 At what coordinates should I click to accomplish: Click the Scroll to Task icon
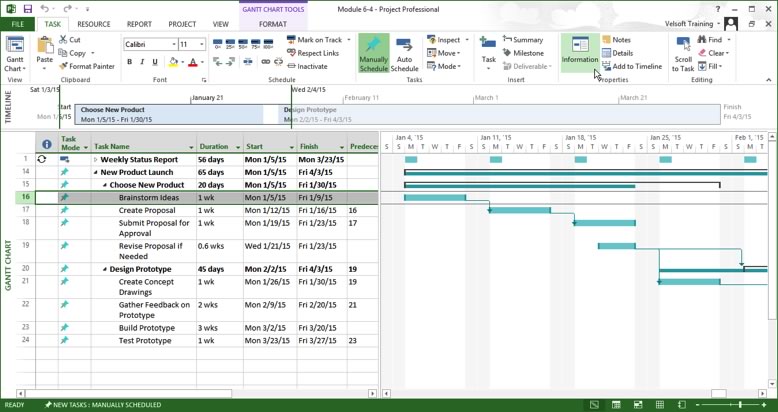[682, 55]
